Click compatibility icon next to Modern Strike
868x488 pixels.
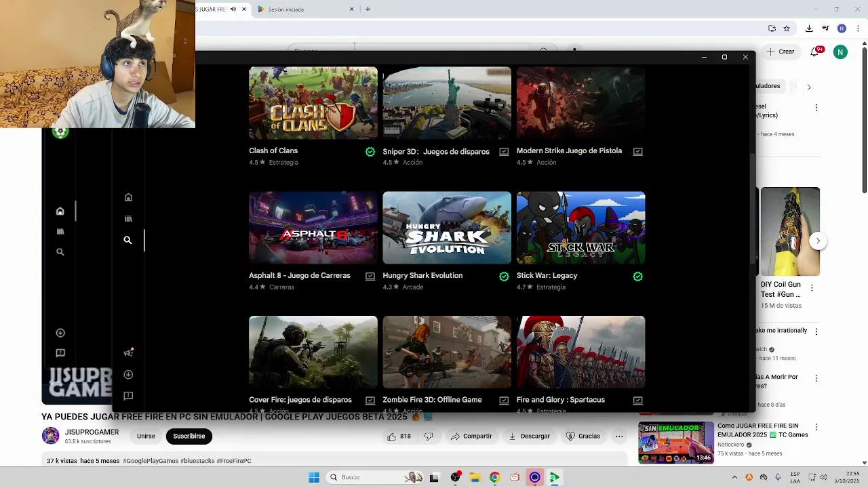point(637,152)
